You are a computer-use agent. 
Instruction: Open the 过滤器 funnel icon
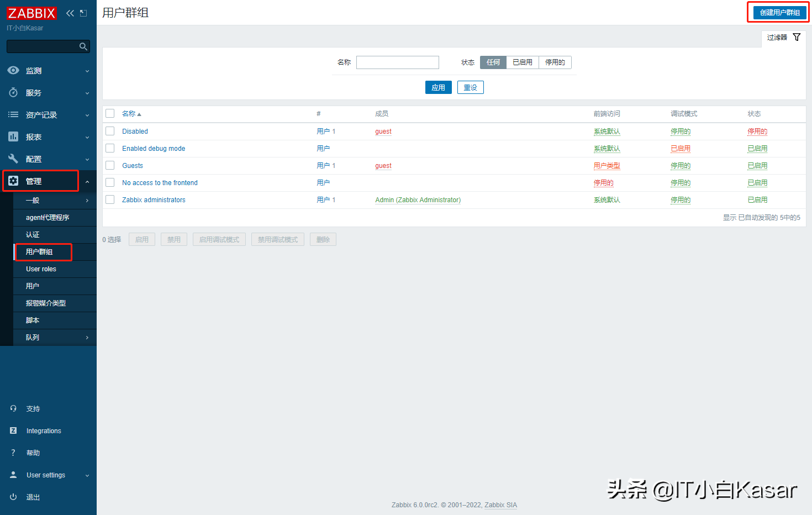click(x=797, y=37)
